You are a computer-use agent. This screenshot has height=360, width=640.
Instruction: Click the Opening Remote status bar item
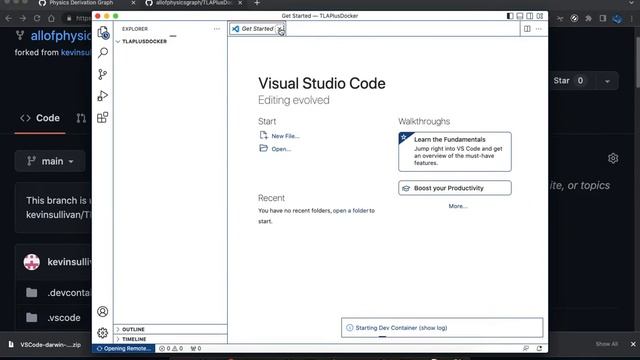[124, 349]
